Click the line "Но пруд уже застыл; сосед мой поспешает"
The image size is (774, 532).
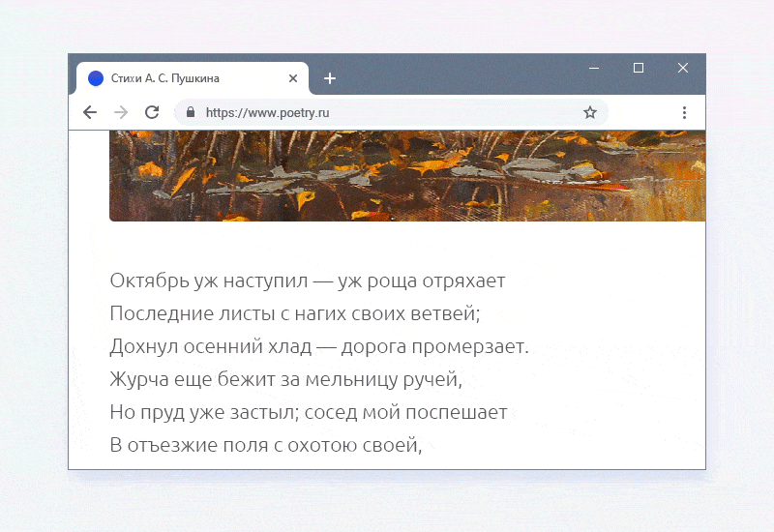pyautogui.click(x=309, y=413)
